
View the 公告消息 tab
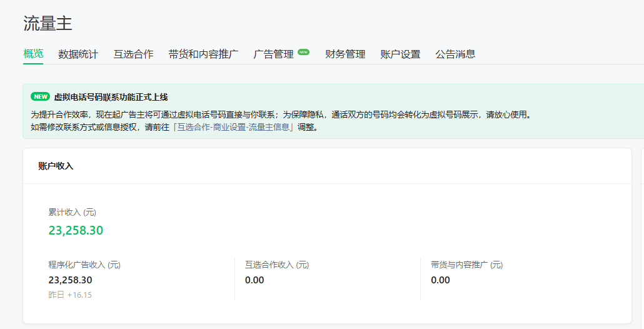pyautogui.click(x=455, y=54)
